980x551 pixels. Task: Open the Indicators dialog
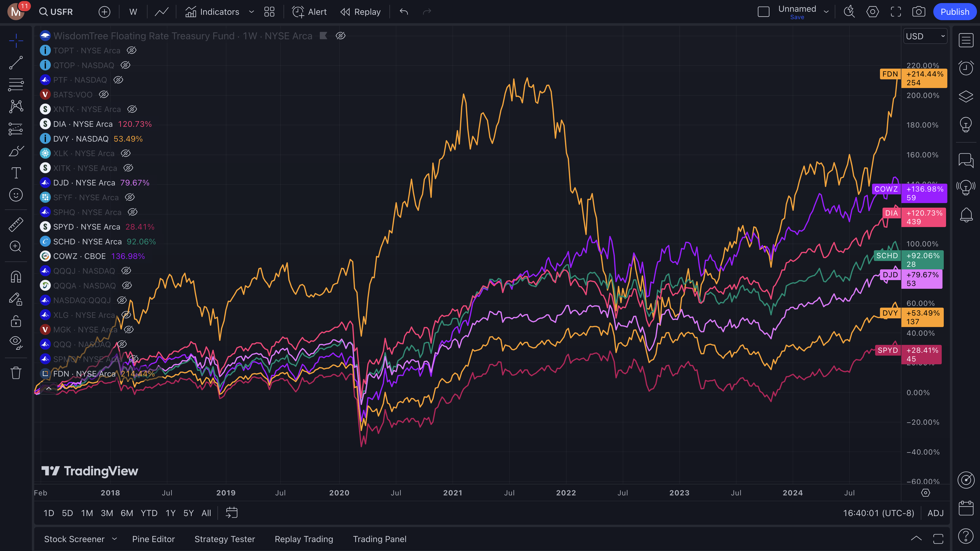(212, 12)
